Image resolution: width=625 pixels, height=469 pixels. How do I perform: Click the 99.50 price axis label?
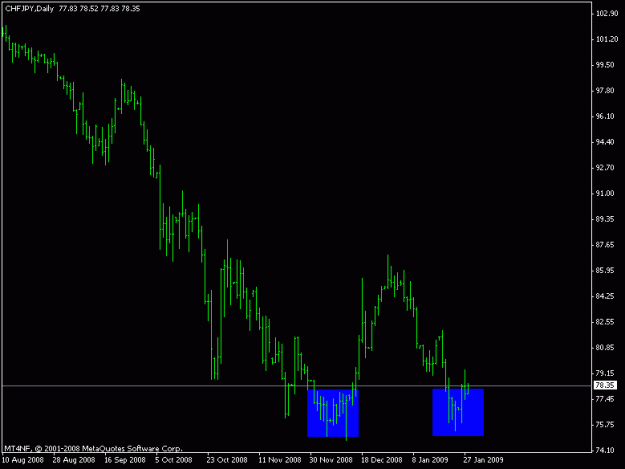(x=605, y=65)
